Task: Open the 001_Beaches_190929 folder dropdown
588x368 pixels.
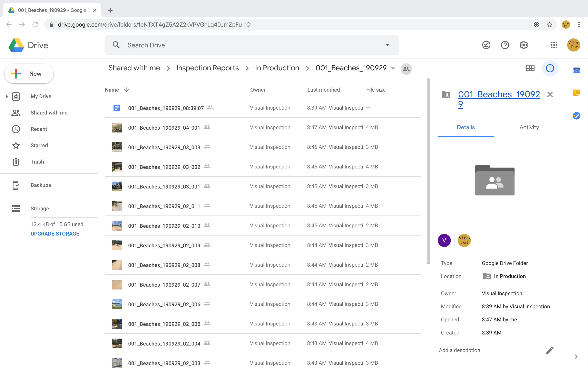Action: (x=393, y=68)
